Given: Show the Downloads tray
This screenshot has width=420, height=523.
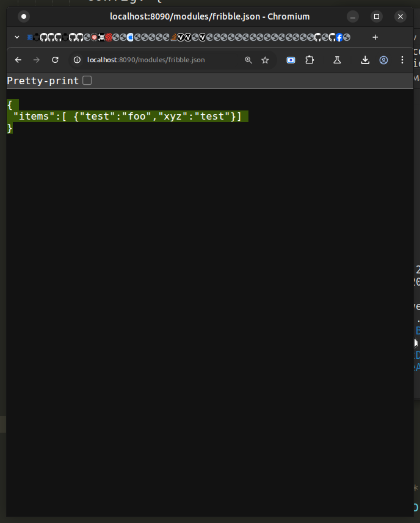Looking at the screenshot, I should [365, 60].
